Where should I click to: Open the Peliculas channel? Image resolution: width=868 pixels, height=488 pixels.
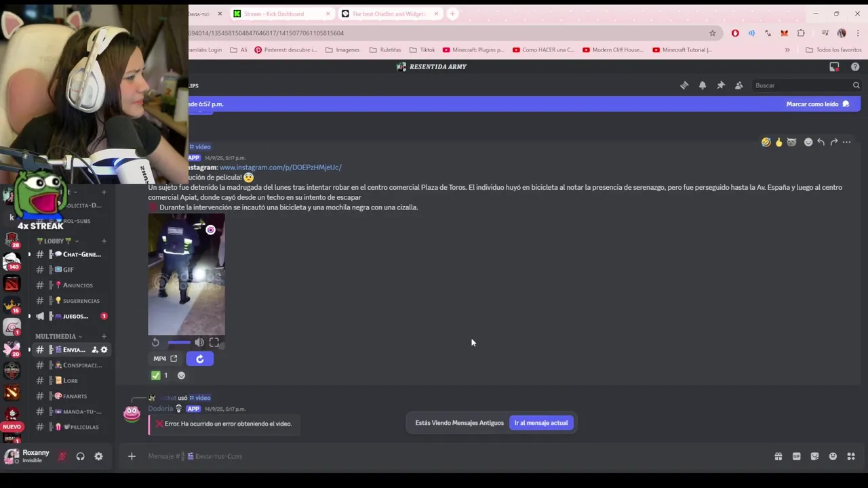click(71, 427)
